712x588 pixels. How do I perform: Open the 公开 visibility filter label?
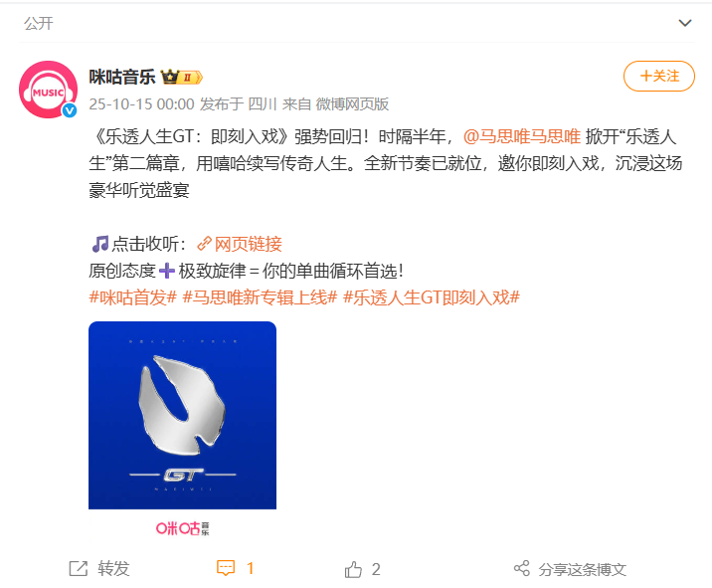tap(39, 23)
